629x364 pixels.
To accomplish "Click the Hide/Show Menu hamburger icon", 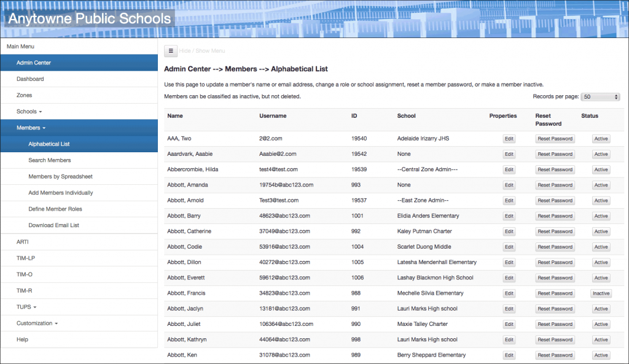I will (170, 51).
